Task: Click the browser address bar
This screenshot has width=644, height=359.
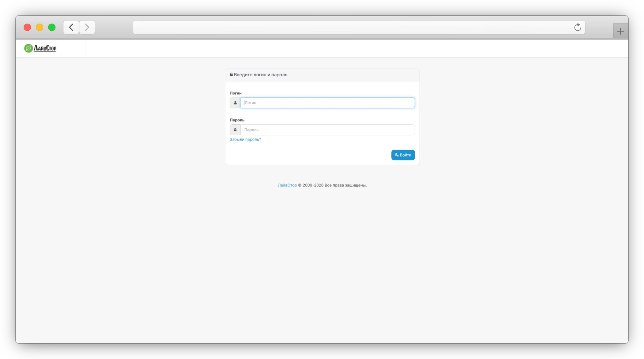Action: tap(359, 27)
